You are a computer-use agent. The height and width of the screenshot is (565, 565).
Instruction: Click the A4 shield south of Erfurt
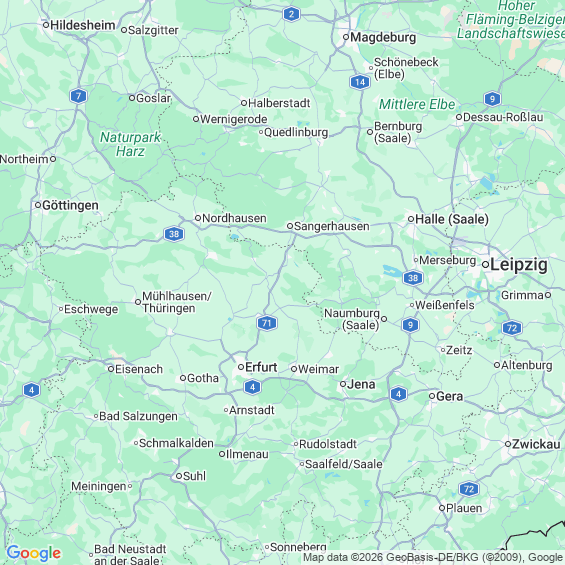click(252, 387)
